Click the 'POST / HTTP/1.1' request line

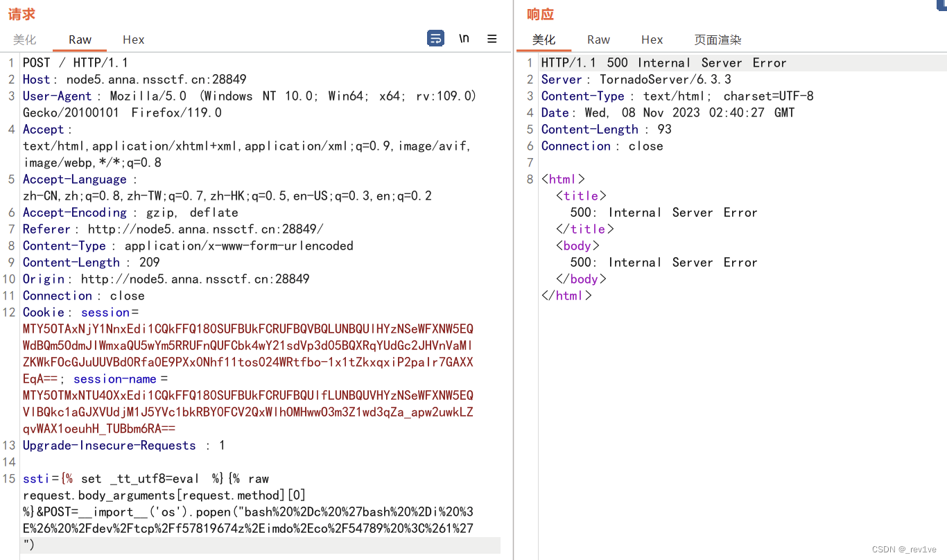tap(76, 62)
